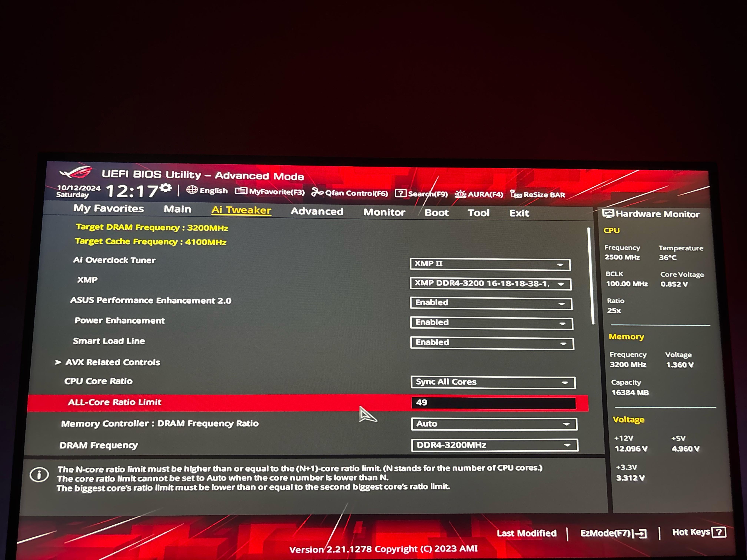The height and width of the screenshot is (560, 747).
Task: Open the Advanced tab
Action: (x=317, y=211)
